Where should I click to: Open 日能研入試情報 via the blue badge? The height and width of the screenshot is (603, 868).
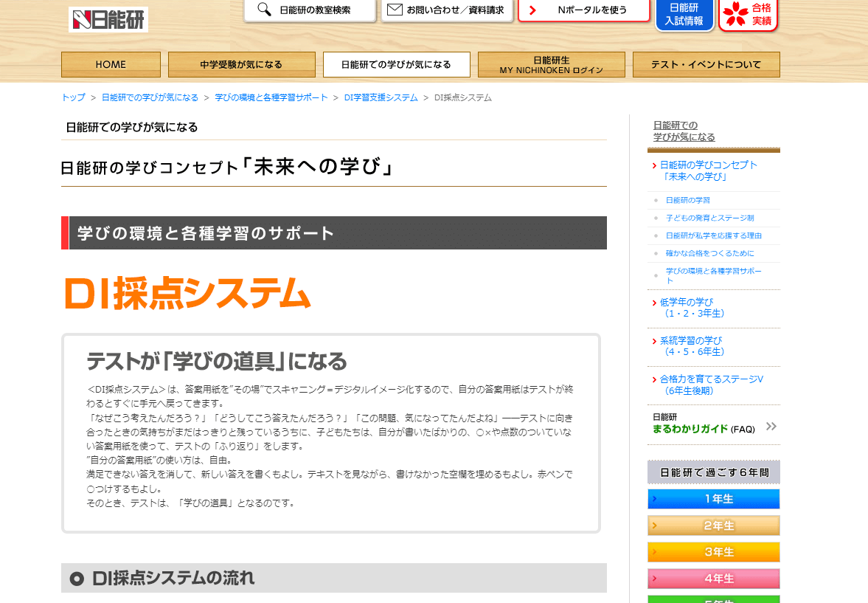tap(684, 13)
